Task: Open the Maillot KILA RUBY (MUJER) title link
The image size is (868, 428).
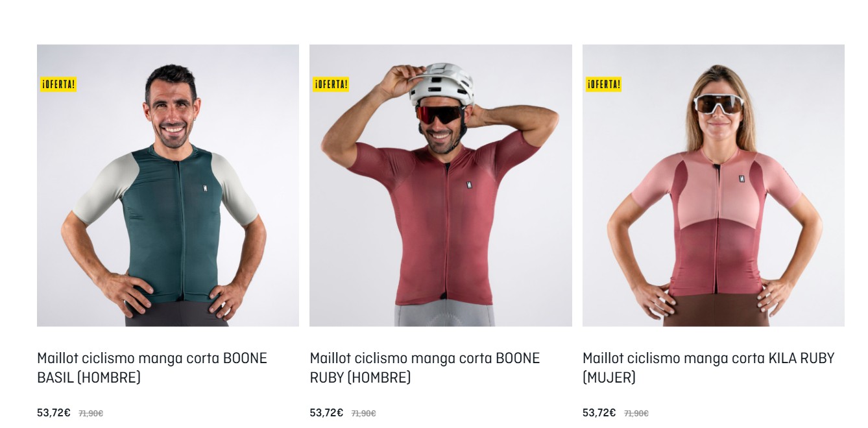Action: tap(708, 368)
